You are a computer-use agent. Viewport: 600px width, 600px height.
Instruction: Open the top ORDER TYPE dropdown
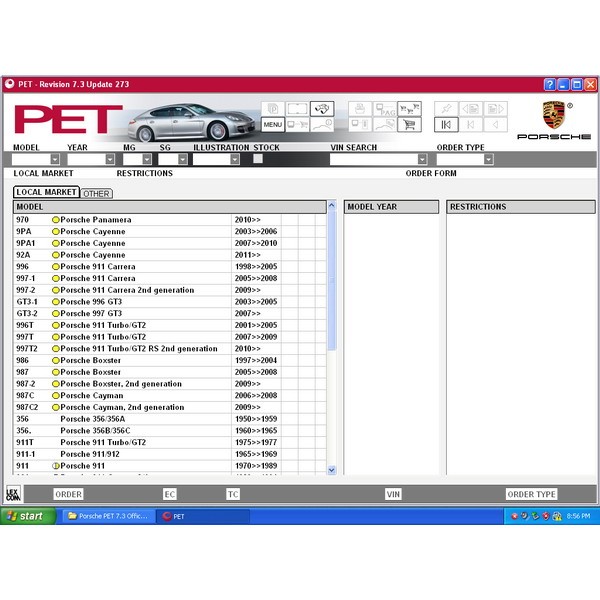pyautogui.click(x=488, y=159)
